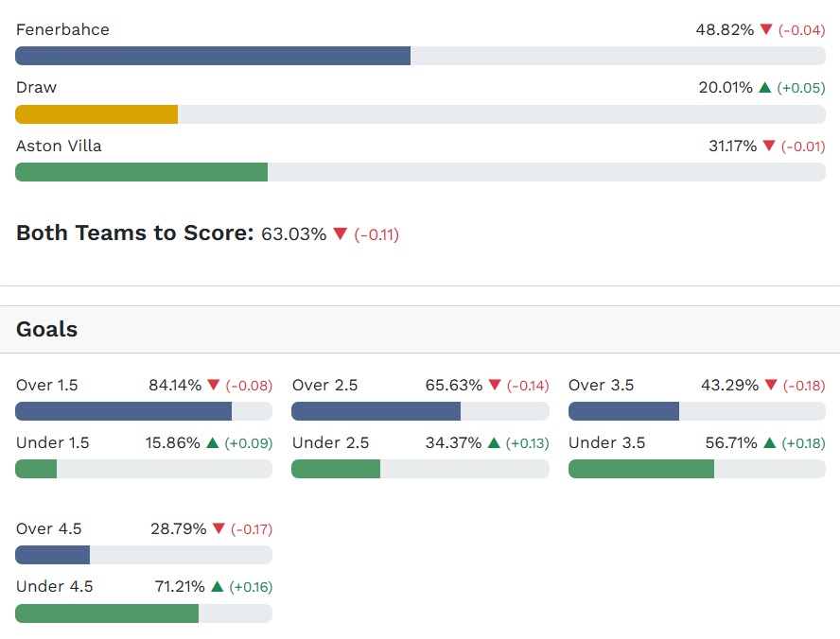The height and width of the screenshot is (639, 840).
Task: Click the Over 3.5 change value (-0.18)
Action: (x=803, y=386)
